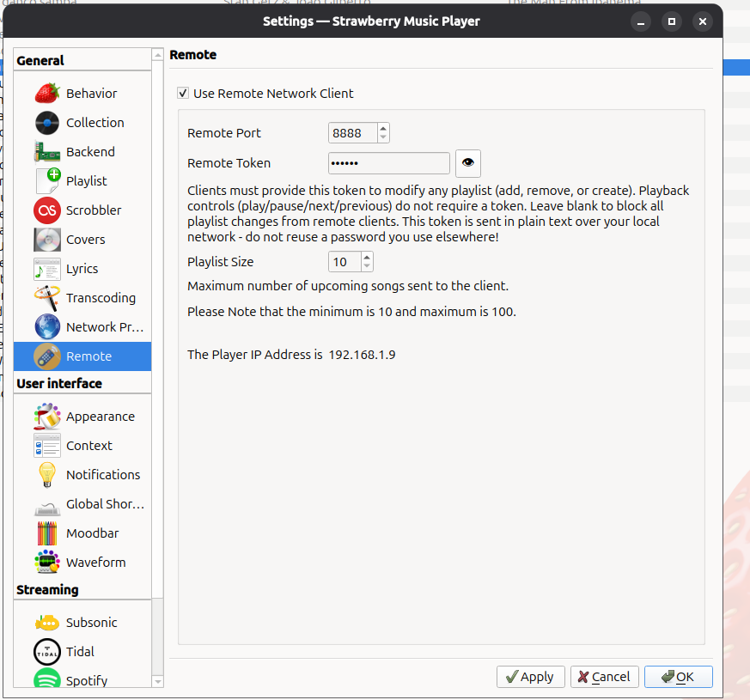This screenshot has width=750, height=700.
Task: Increase the Remote Port value
Action: click(383, 128)
